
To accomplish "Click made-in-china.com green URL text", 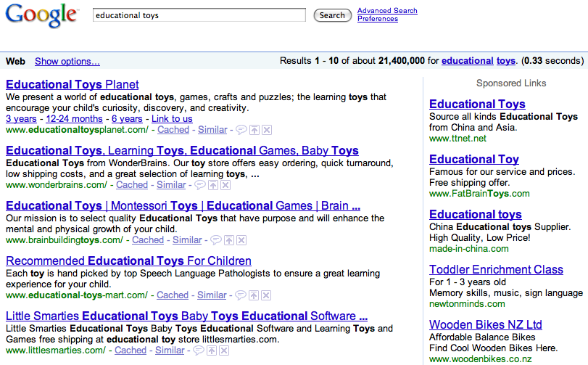I will pyautogui.click(x=469, y=249).
